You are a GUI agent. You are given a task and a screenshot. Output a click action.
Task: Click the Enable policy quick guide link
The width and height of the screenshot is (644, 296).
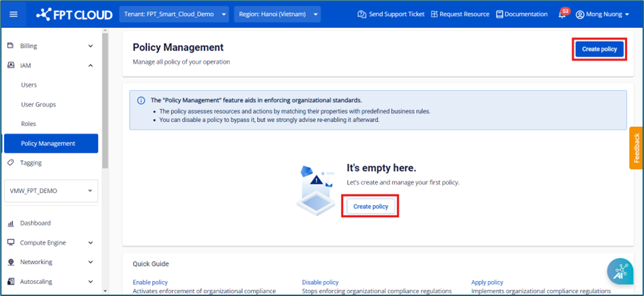coord(150,282)
